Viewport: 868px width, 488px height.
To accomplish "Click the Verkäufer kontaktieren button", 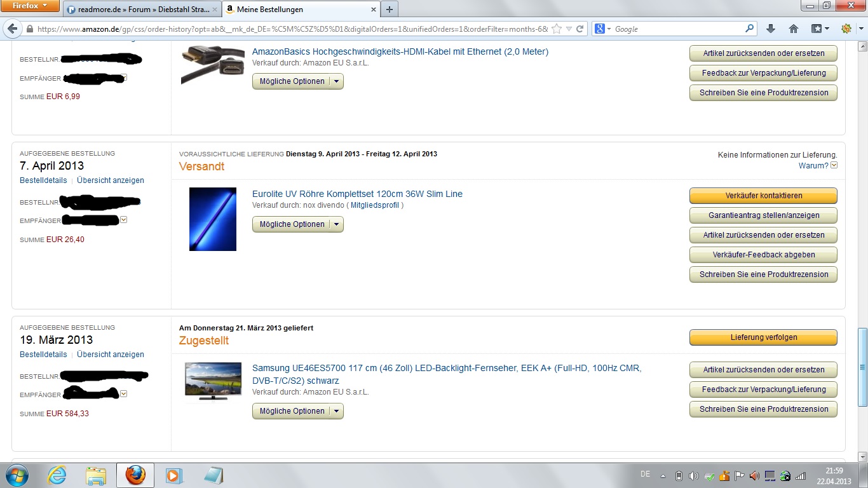I will 763,196.
